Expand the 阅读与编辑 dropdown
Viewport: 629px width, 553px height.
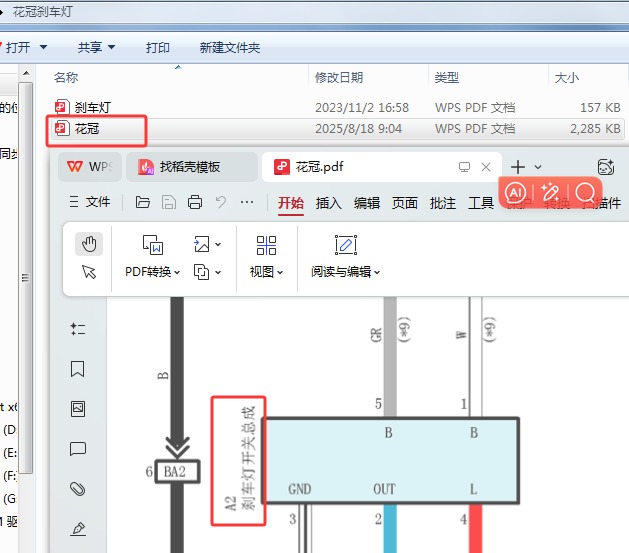[x=377, y=273]
